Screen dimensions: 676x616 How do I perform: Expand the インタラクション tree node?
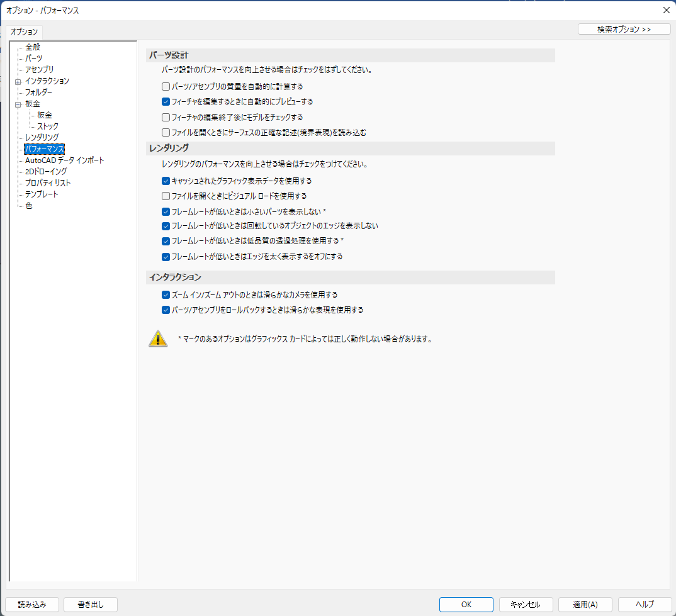18,81
